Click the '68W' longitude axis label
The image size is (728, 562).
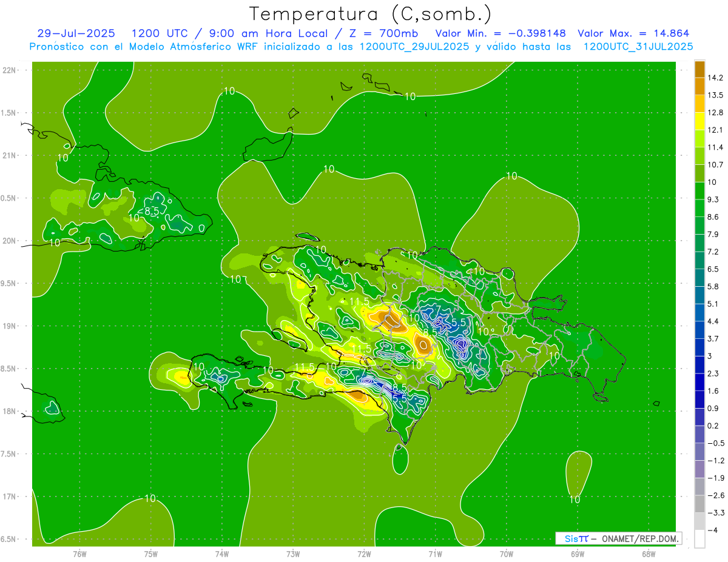point(649,554)
